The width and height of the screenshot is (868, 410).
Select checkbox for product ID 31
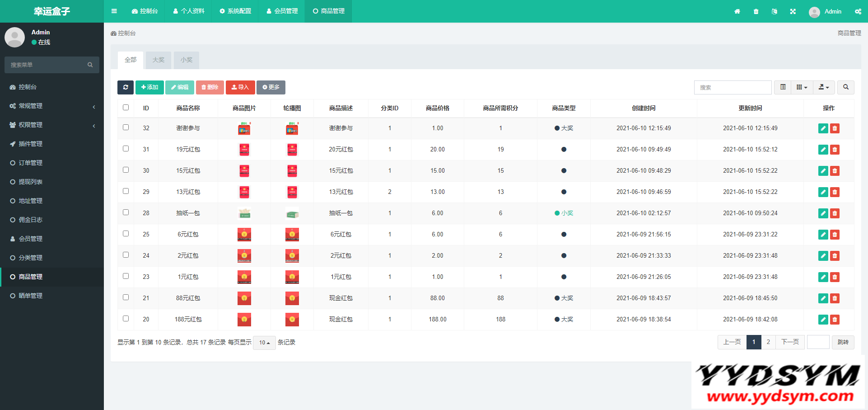coord(126,149)
